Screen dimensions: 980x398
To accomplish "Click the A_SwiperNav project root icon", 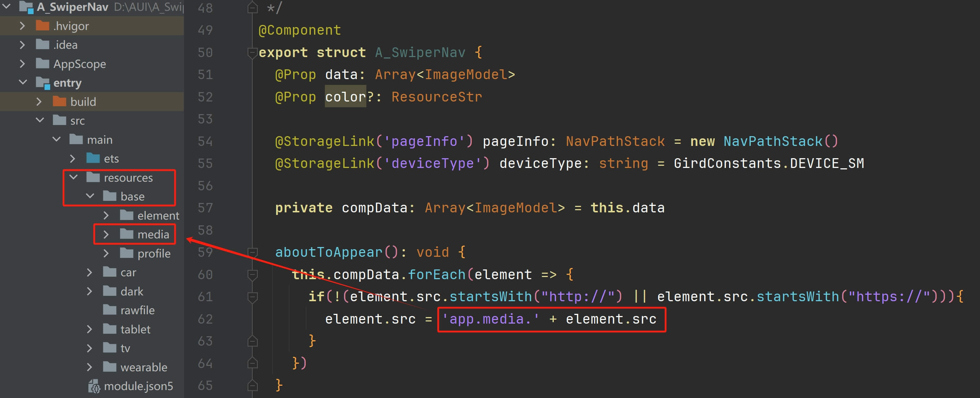I will 26,7.
